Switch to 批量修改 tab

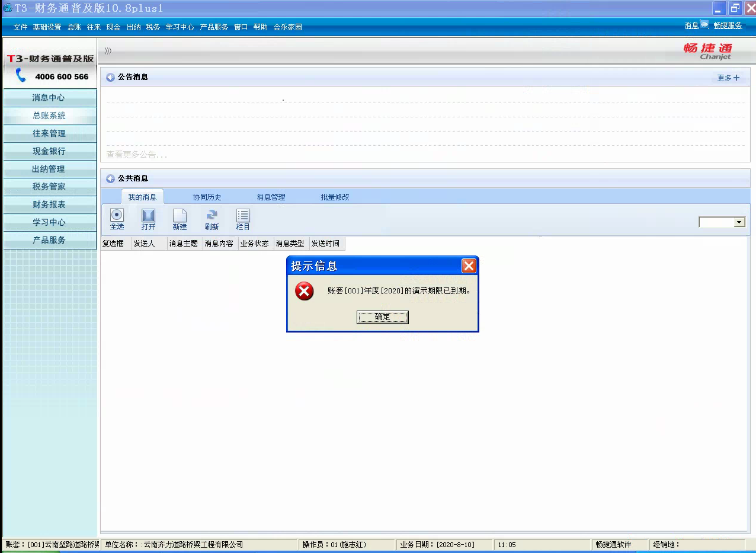335,197
